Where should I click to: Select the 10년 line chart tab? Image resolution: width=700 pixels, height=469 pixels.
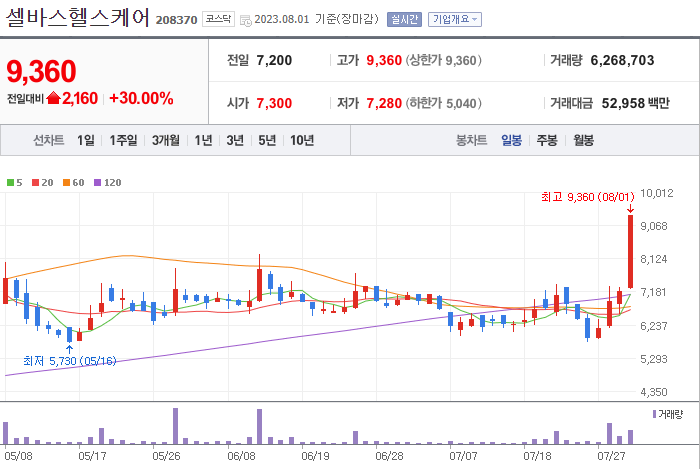coord(302,141)
